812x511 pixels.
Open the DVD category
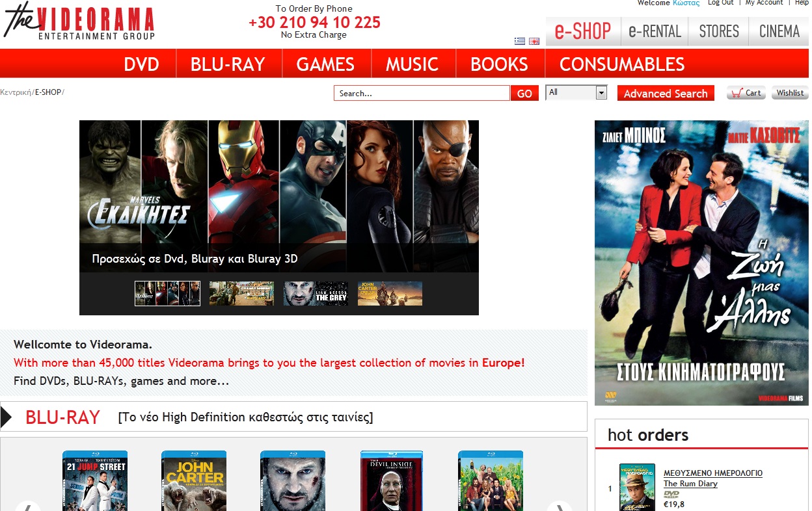click(x=142, y=64)
